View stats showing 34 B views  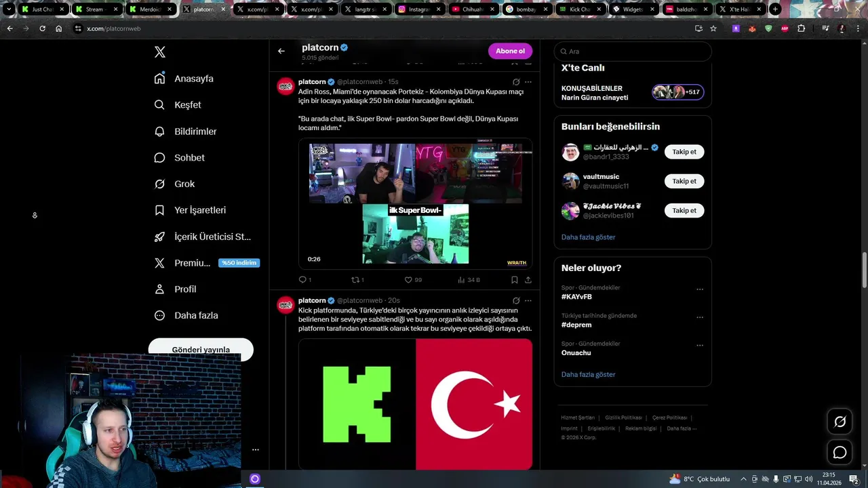tap(469, 279)
